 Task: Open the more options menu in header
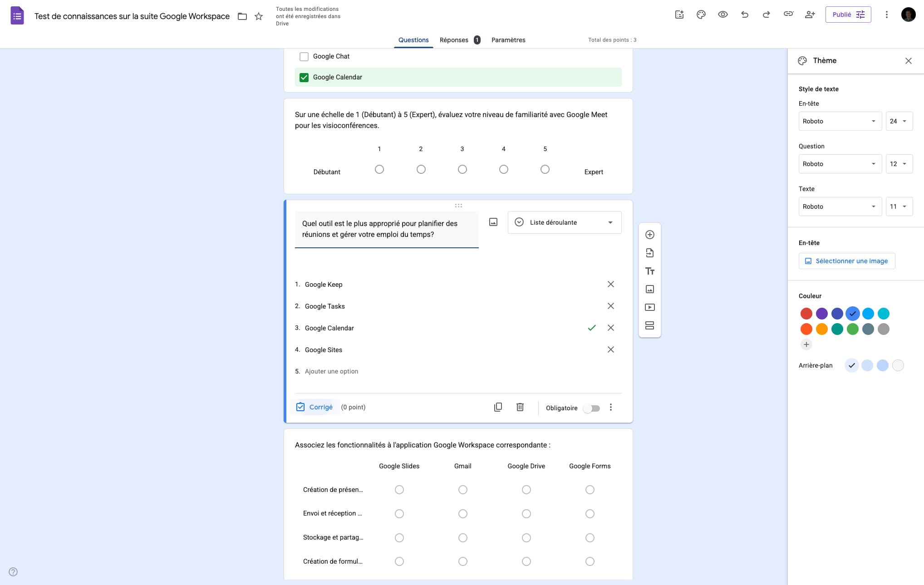click(886, 15)
